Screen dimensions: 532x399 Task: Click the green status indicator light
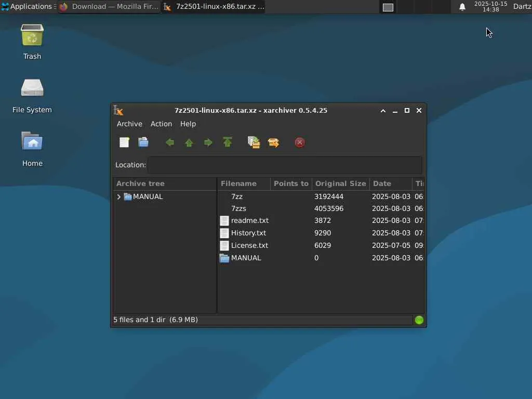coord(419,320)
